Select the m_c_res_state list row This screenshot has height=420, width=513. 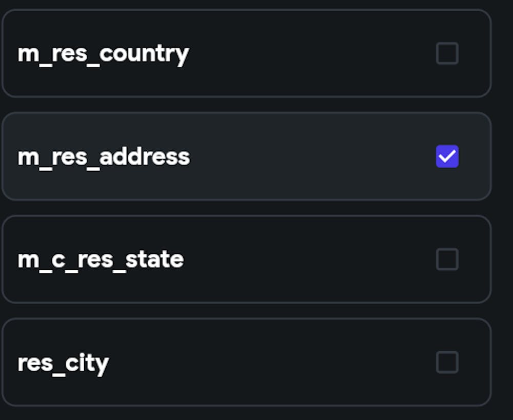[246, 259]
